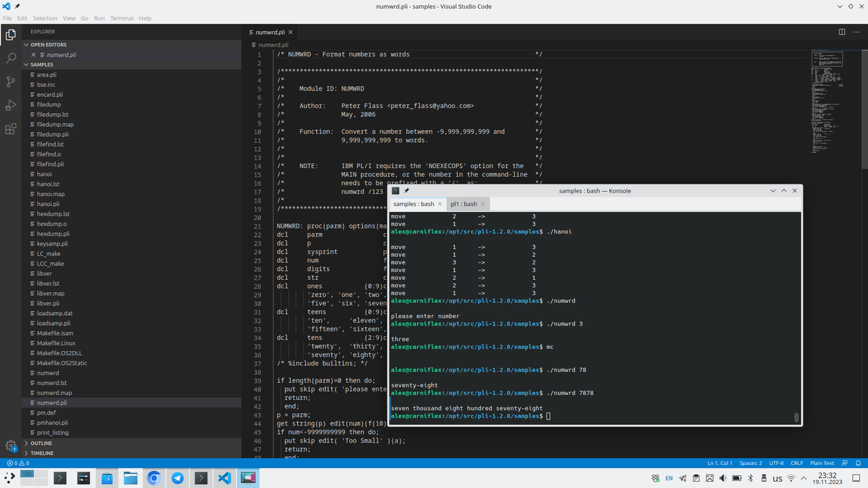Click editor vertical scrollbar thumb
The image size is (868, 488).
point(865,108)
